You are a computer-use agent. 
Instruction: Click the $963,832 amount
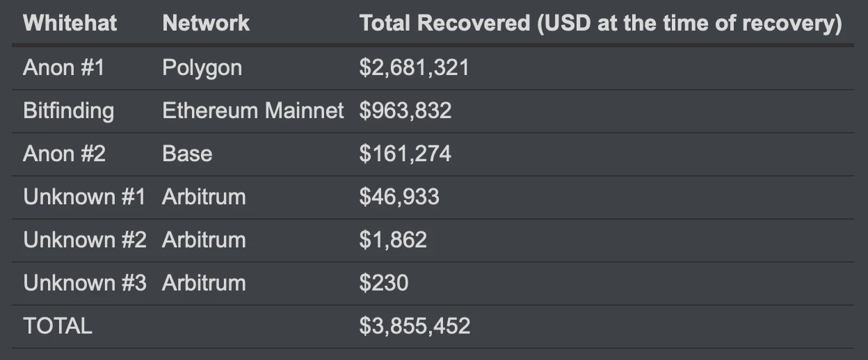(405, 111)
